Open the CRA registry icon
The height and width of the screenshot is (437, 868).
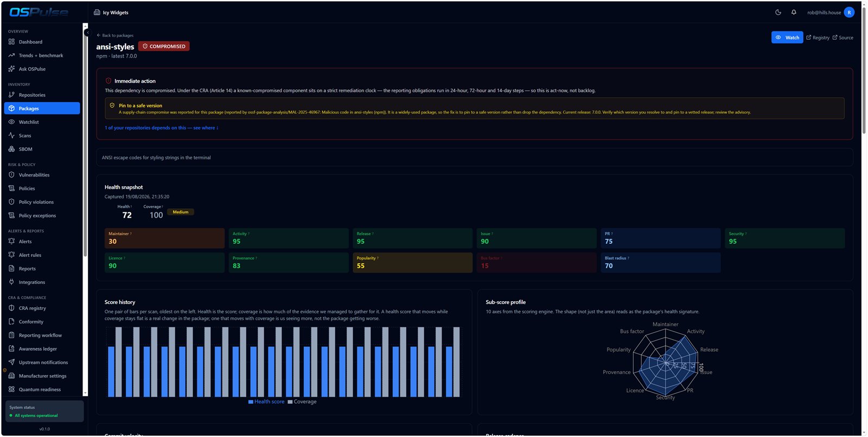[x=11, y=308]
